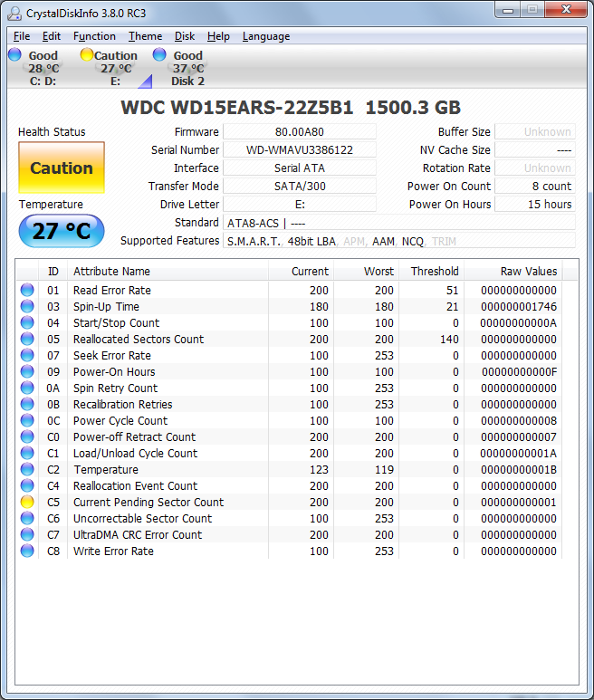Open the Function menu
Screen dimensions: 594x700
click(x=94, y=36)
